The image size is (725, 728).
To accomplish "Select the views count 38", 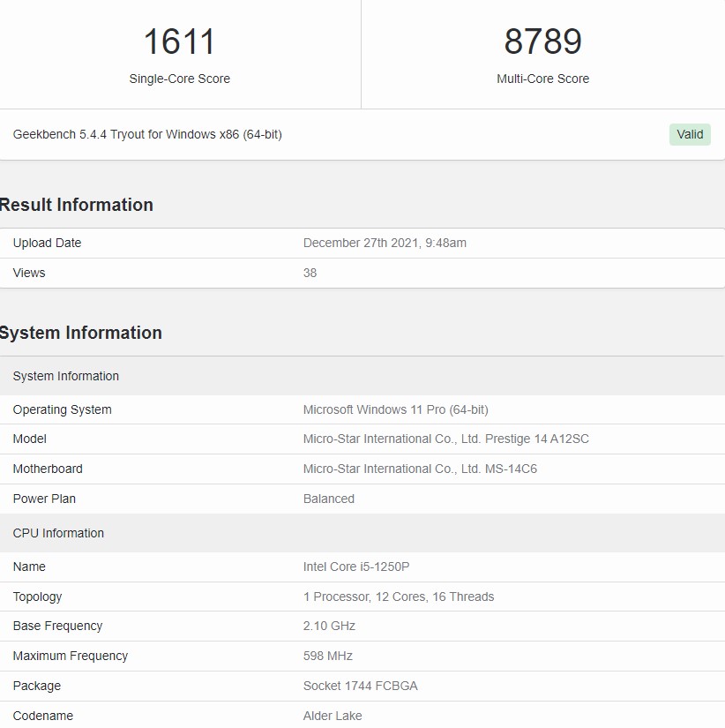I will pyautogui.click(x=310, y=273).
